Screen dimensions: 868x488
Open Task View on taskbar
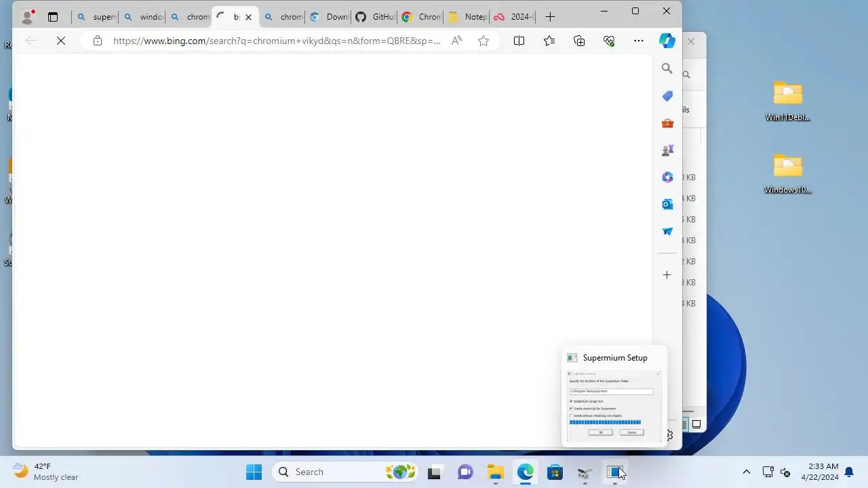pyautogui.click(x=435, y=472)
